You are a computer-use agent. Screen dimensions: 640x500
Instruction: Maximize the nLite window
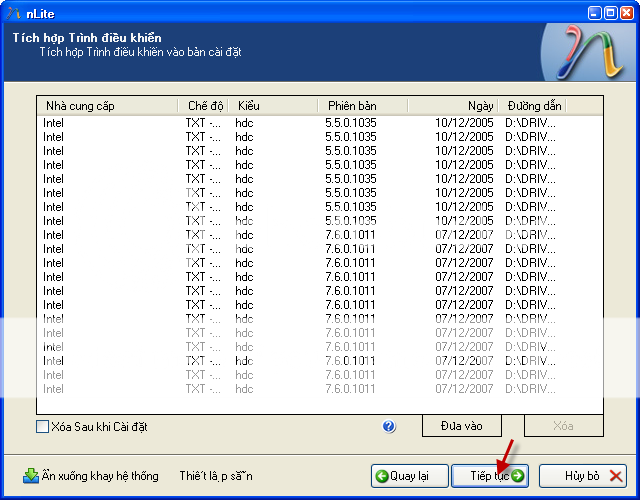611,13
